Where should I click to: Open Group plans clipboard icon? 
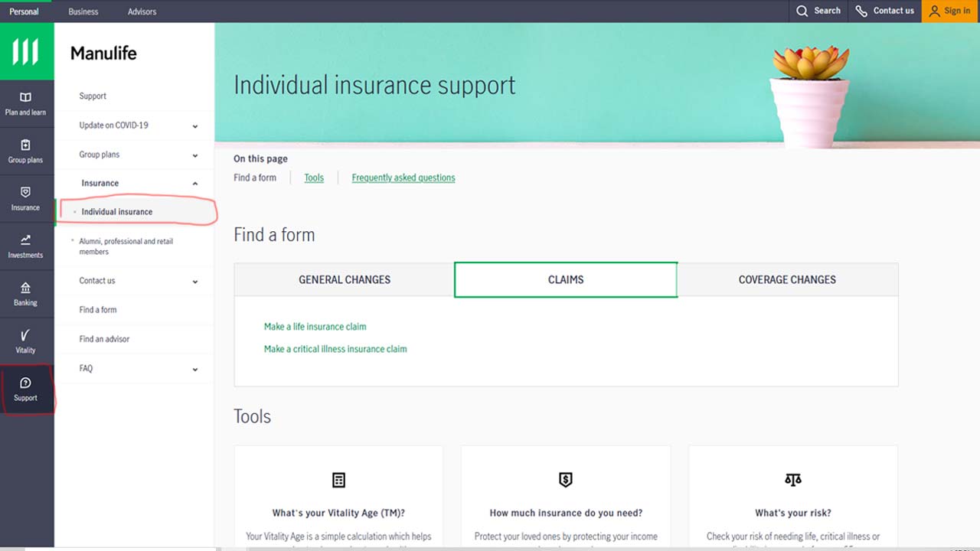click(25, 145)
